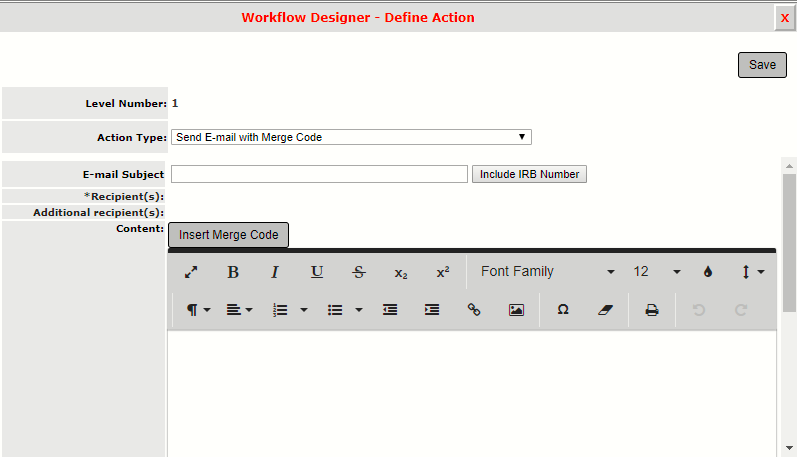Toggle fullscreen editor mode icon
The width and height of the screenshot is (797, 457).
pyautogui.click(x=191, y=272)
